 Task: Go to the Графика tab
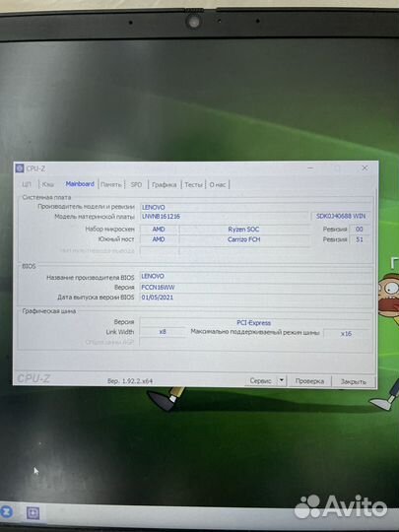[164, 184]
